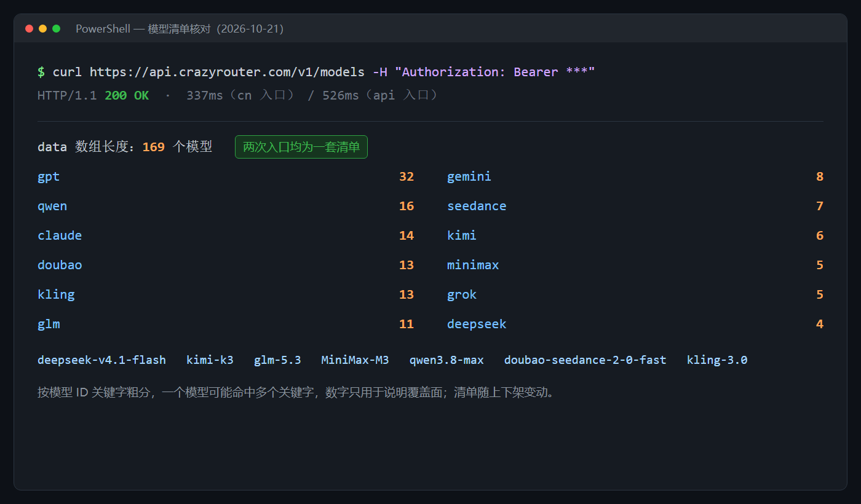Select the "qwen" keyword label
Viewport: 861px width, 504px height.
pos(52,206)
